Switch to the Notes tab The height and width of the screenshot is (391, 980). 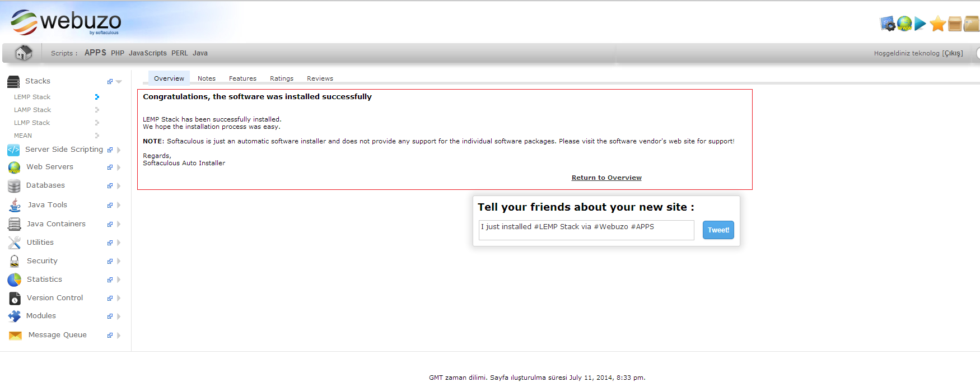(x=207, y=78)
